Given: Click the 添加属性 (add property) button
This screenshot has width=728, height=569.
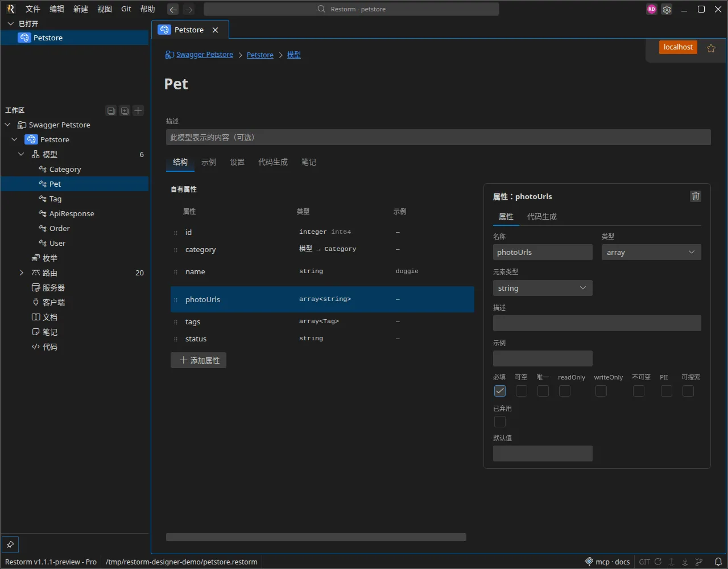Looking at the screenshot, I should pos(198,360).
